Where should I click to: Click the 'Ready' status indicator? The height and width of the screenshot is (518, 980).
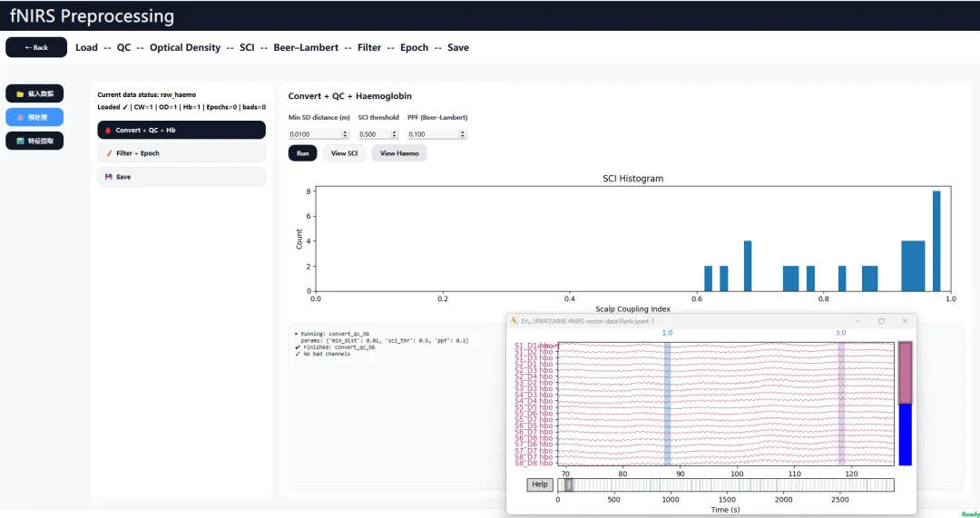pos(970,513)
